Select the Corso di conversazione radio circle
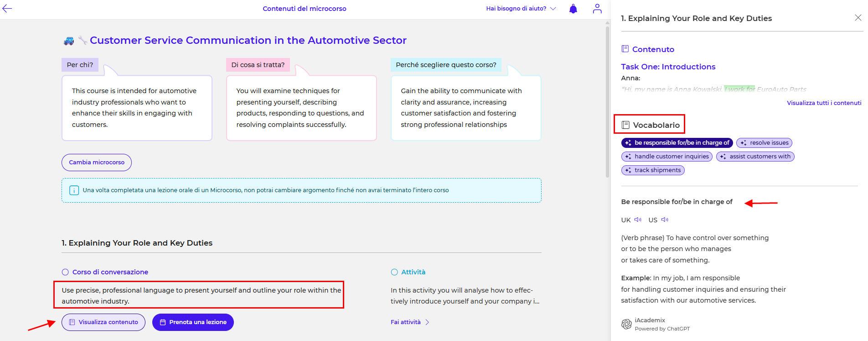 click(x=65, y=272)
